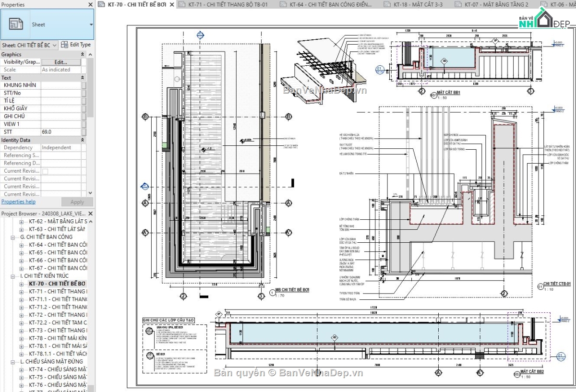Expand the KT-70 sheet node
576x392 pixels.
[21, 284]
